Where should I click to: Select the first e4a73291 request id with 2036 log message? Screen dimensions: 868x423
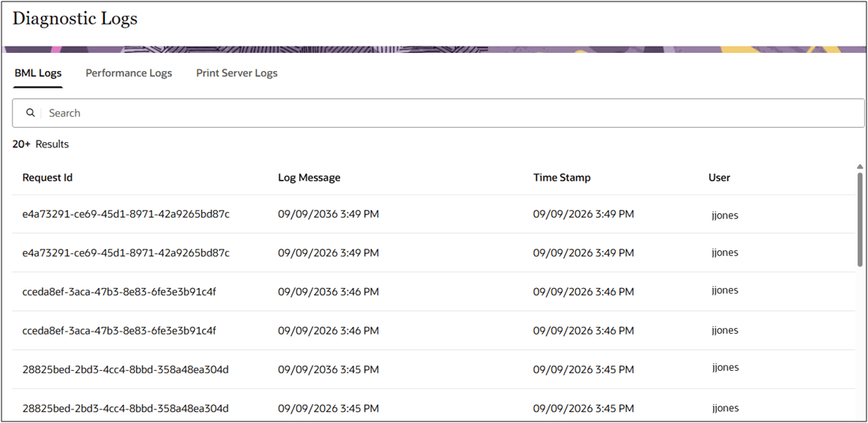point(125,214)
